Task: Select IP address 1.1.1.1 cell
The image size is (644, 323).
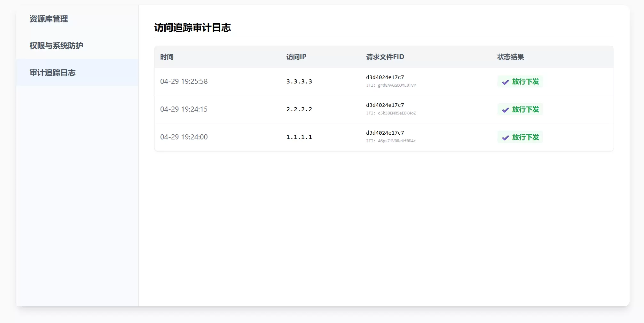Action: click(x=299, y=137)
